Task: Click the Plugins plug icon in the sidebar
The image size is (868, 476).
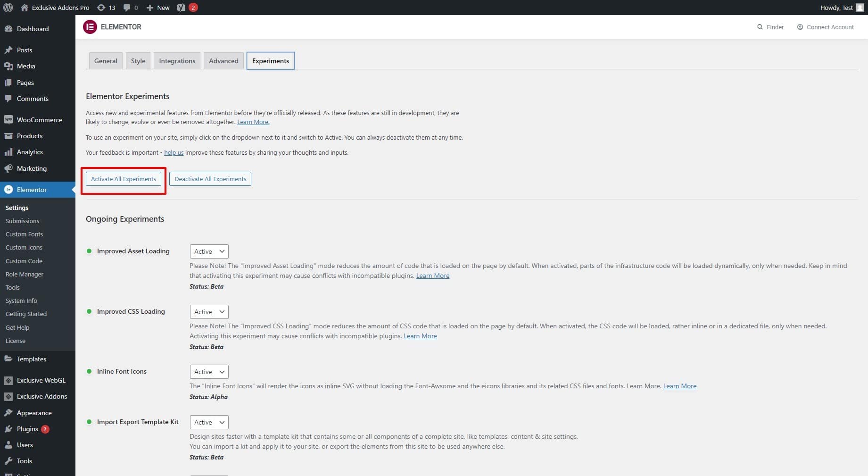Action: click(x=8, y=429)
